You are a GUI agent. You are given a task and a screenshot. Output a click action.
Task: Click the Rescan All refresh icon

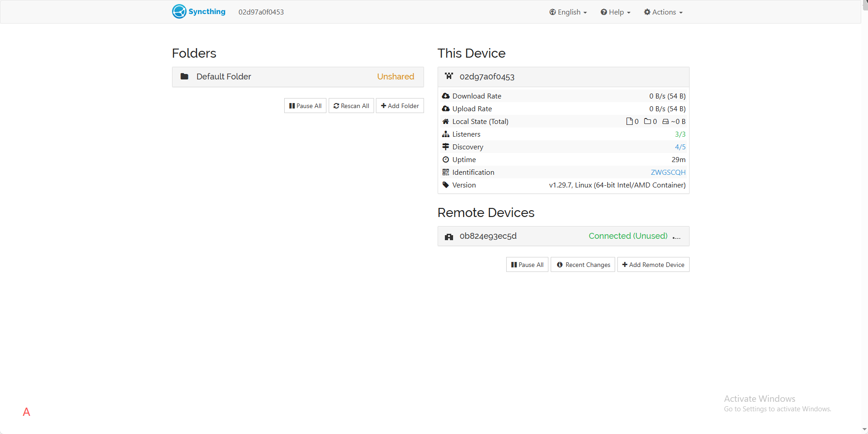coord(336,106)
